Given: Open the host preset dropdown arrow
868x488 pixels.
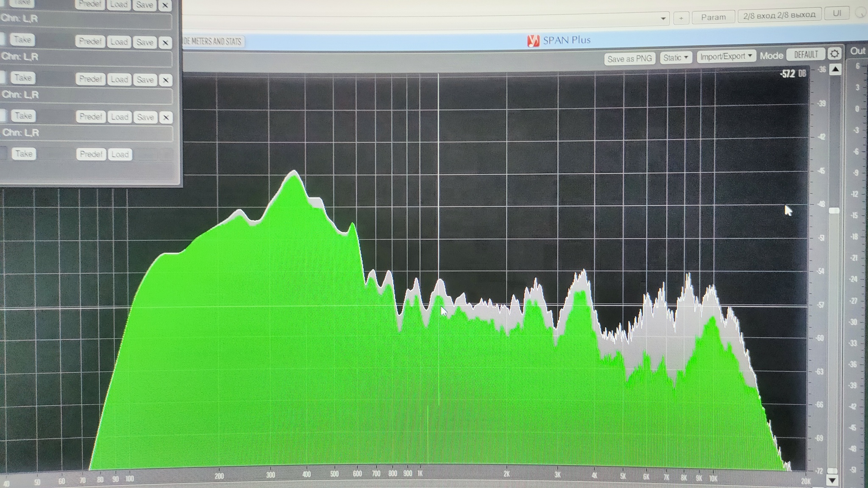Looking at the screenshot, I should (663, 19).
